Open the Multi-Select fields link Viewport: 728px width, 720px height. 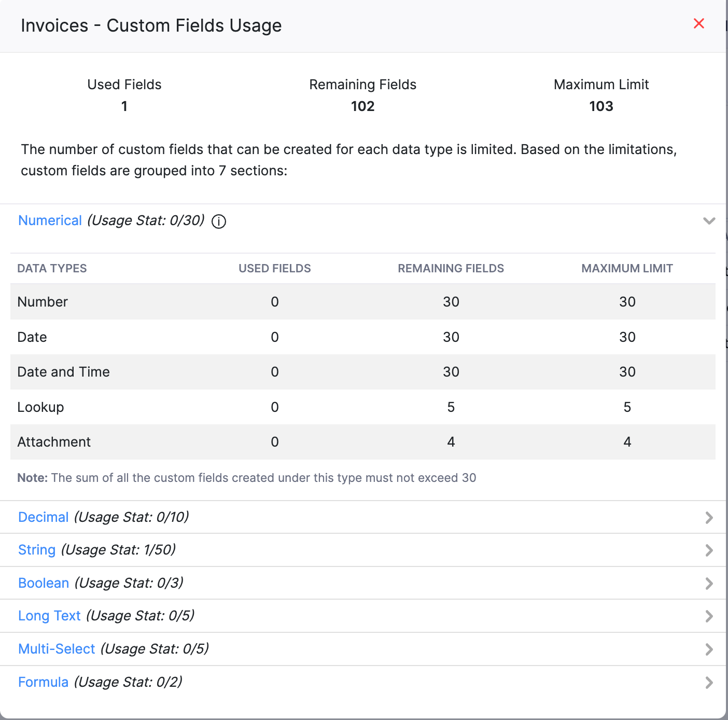tap(56, 649)
